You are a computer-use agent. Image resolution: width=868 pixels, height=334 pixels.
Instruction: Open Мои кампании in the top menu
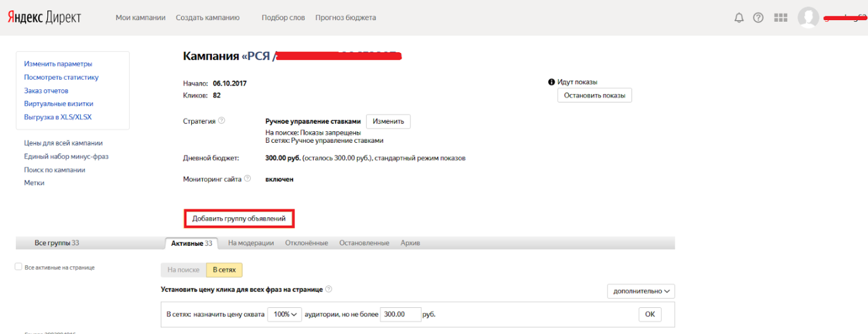140,18
